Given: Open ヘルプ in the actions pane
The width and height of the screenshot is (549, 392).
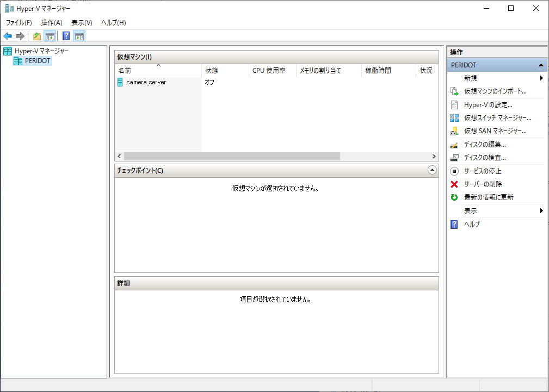Looking at the screenshot, I should 472,225.
